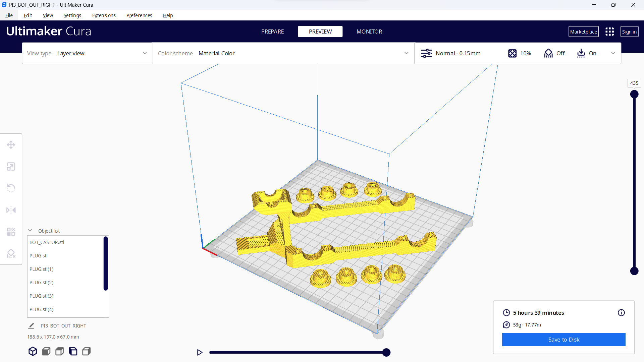Switch to the PREPARE stage
The width and height of the screenshot is (644, 362).
(x=272, y=32)
